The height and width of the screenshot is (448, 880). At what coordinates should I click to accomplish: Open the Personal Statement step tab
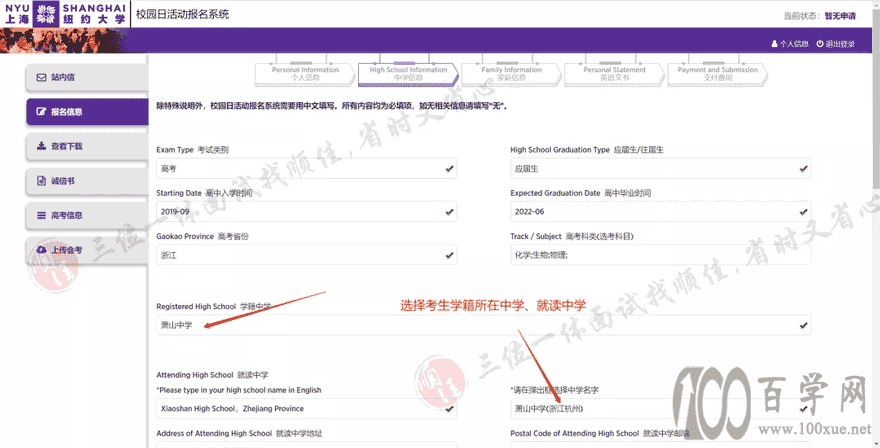click(x=615, y=74)
